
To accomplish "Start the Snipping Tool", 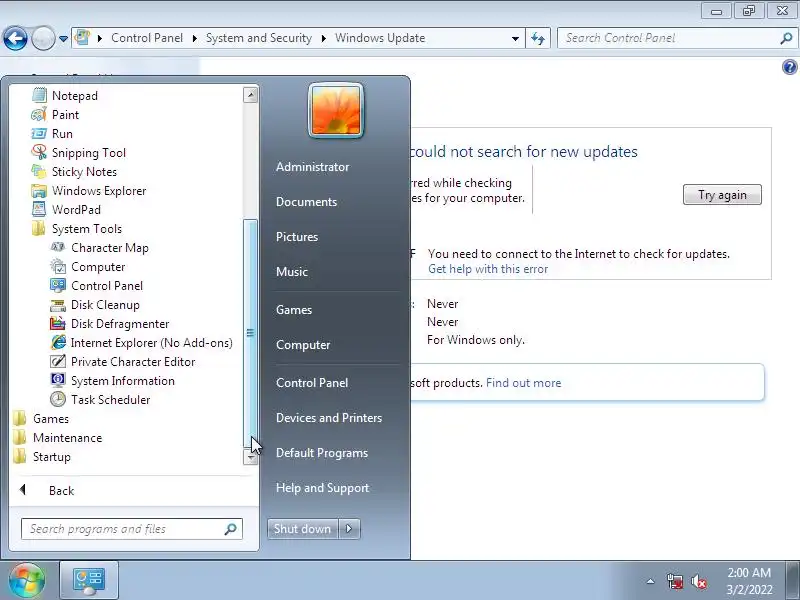I will pyautogui.click(x=79, y=153).
